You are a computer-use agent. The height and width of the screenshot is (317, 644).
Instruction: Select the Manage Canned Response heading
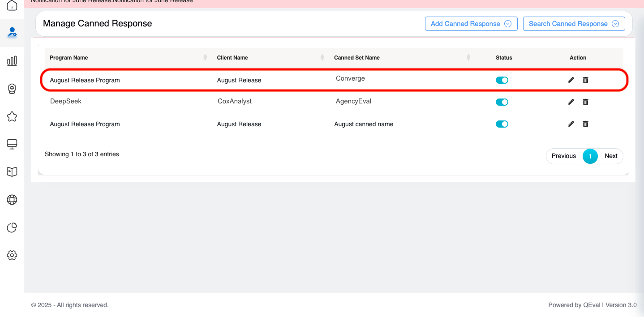tap(98, 23)
